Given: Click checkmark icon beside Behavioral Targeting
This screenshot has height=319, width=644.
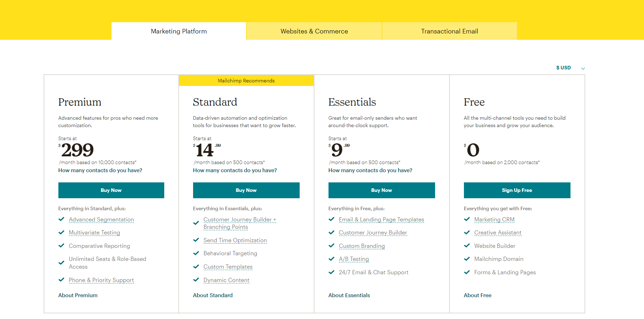Looking at the screenshot, I should point(196,253).
